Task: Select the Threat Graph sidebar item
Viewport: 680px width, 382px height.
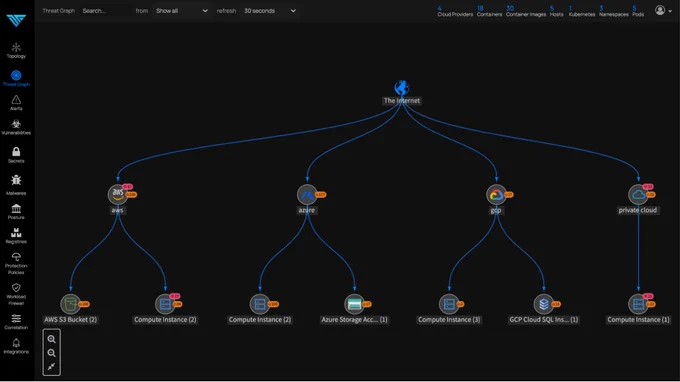Action: (x=16, y=78)
